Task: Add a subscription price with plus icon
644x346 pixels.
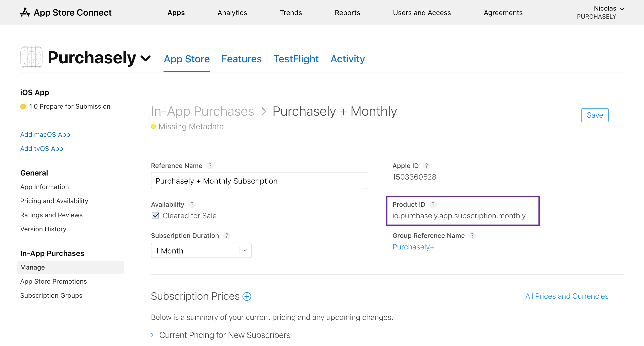Action: tap(247, 296)
